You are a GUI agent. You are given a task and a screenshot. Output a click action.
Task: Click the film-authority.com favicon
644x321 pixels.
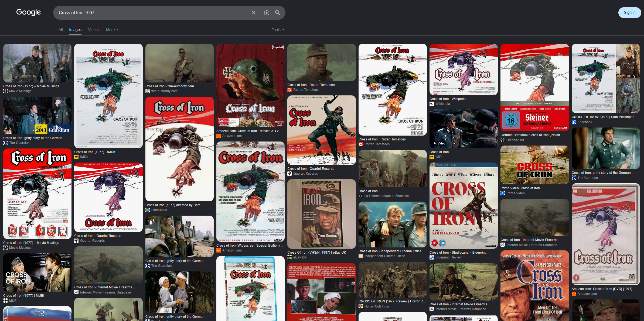tap(148, 91)
